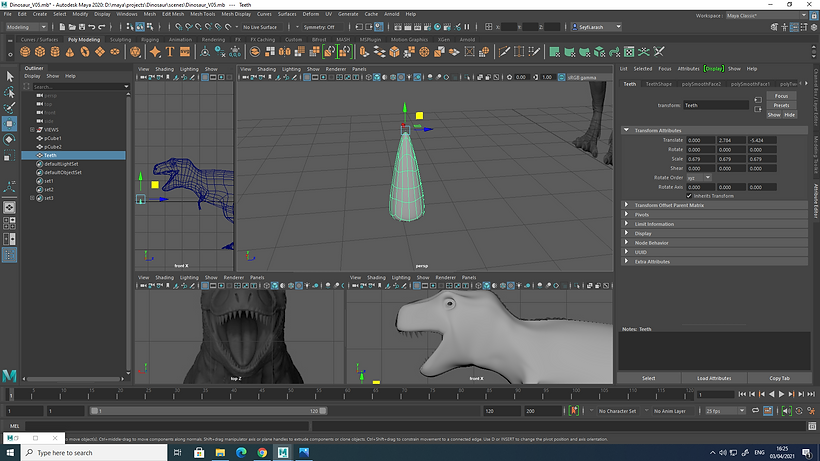Click the Copy Tab button

779,378
